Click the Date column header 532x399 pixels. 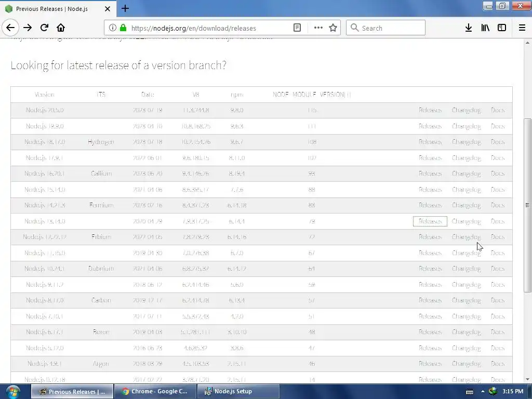point(148,95)
